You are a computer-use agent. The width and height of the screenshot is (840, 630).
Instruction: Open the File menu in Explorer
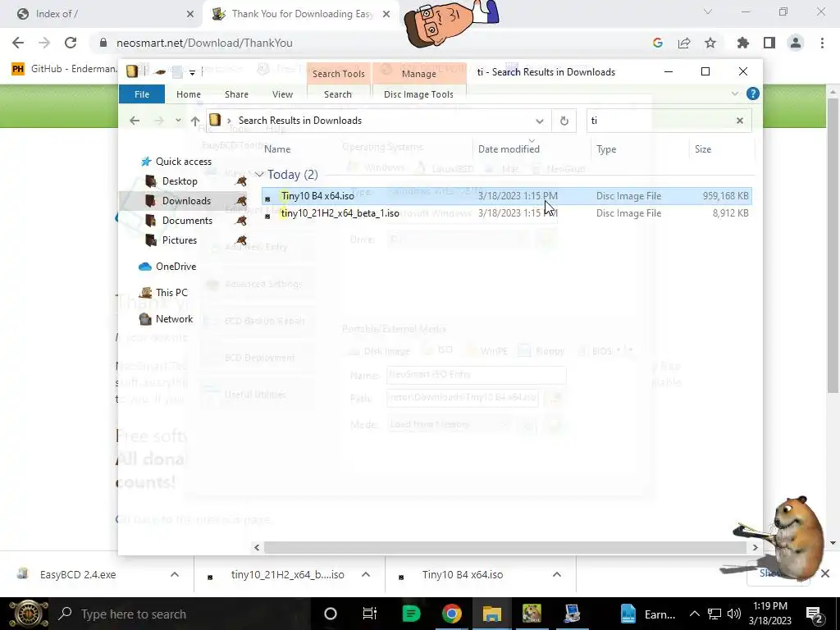pos(142,94)
